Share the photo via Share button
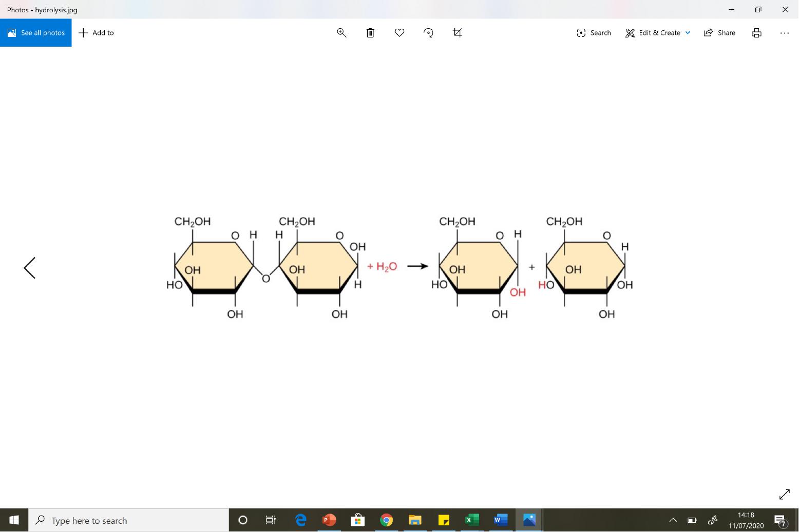Image resolution: width=799 pixels, height=532 pixels. pyautogui.click(x=719, y=33)
